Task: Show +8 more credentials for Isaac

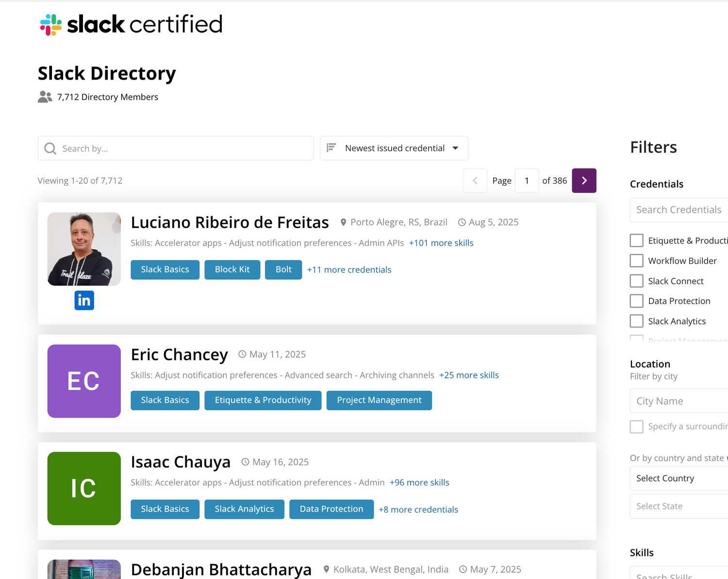Action: tap(418, 510)
